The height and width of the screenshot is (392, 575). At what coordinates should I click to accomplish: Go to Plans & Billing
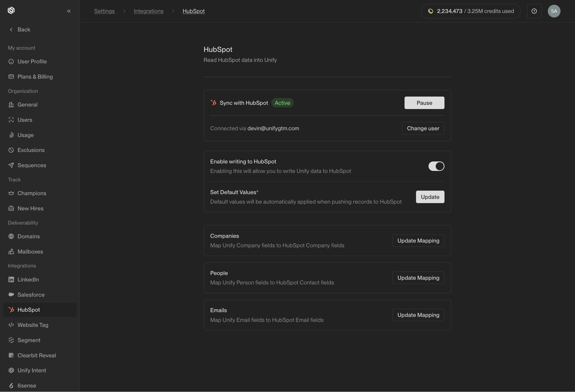(35, 77)
